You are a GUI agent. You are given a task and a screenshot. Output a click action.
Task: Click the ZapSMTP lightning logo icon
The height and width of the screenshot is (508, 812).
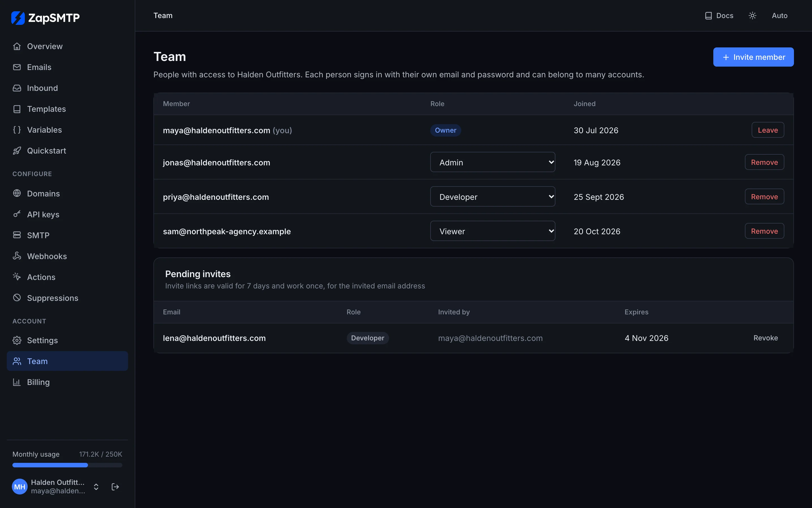(x=18, y=18)
